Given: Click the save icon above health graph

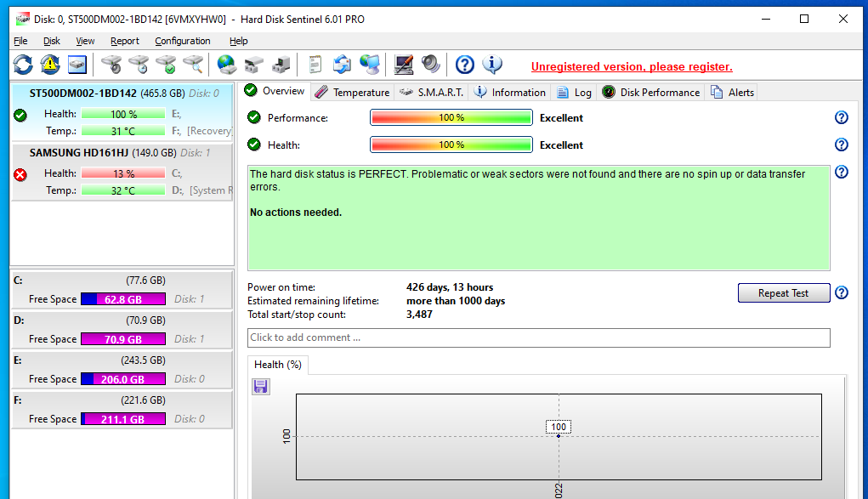Looking at the screenshot, I should click(261, 387).
